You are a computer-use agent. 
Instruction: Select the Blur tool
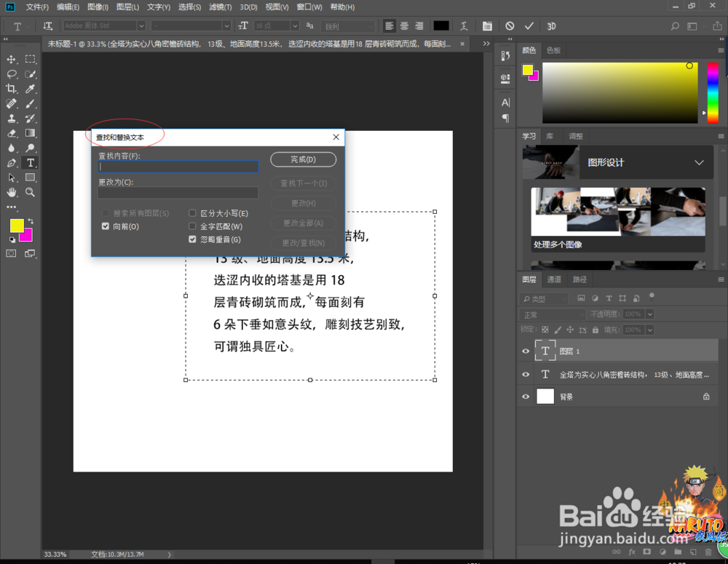11,148
